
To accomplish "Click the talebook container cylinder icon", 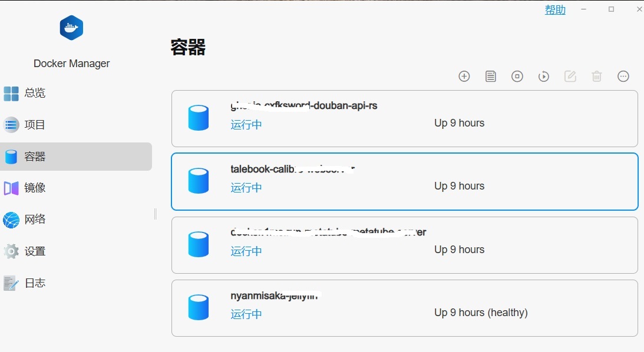I will click(x=199, y=181).
